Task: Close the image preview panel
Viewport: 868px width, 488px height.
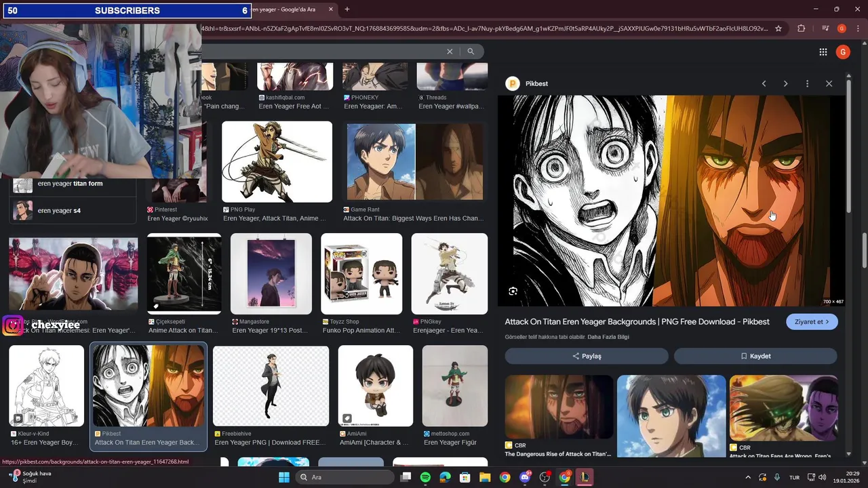Action: [829, 83]
